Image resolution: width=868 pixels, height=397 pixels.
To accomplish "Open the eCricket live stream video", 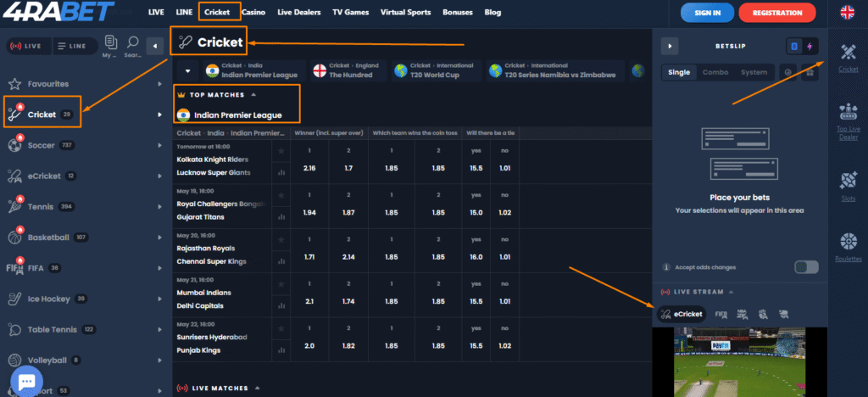I will point(739,362).
